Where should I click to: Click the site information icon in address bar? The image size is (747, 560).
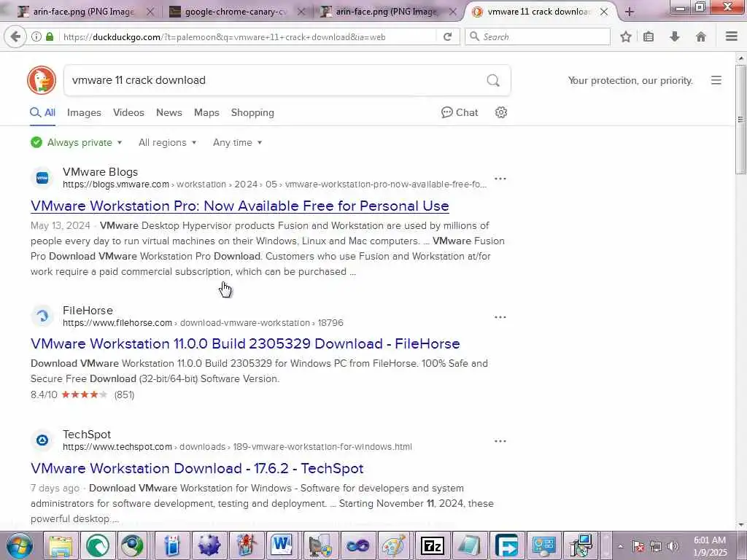point(36,36)
